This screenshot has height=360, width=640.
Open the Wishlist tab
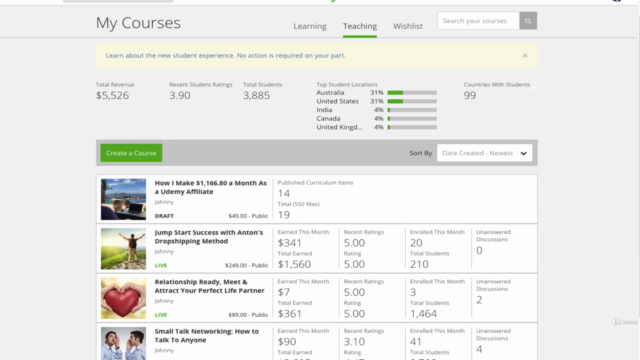pos(408,26)
